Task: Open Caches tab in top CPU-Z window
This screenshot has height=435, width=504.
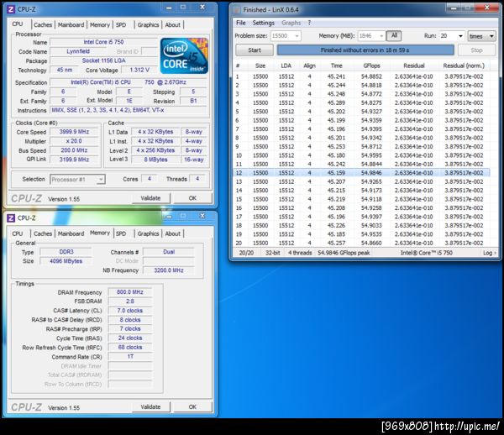Action: (43, 24)
